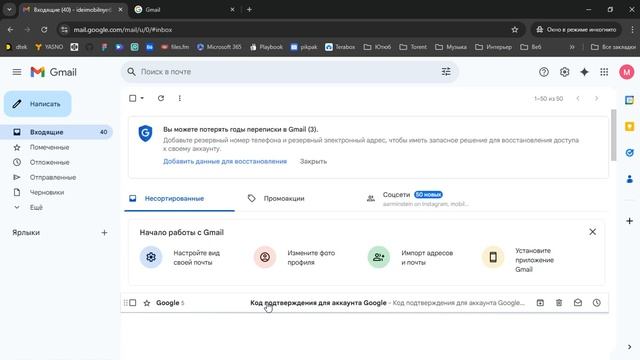Screen dimensions: 640x360
Task: Open Google apps grid
Action: pyautogui.click(x=604, y=72)
